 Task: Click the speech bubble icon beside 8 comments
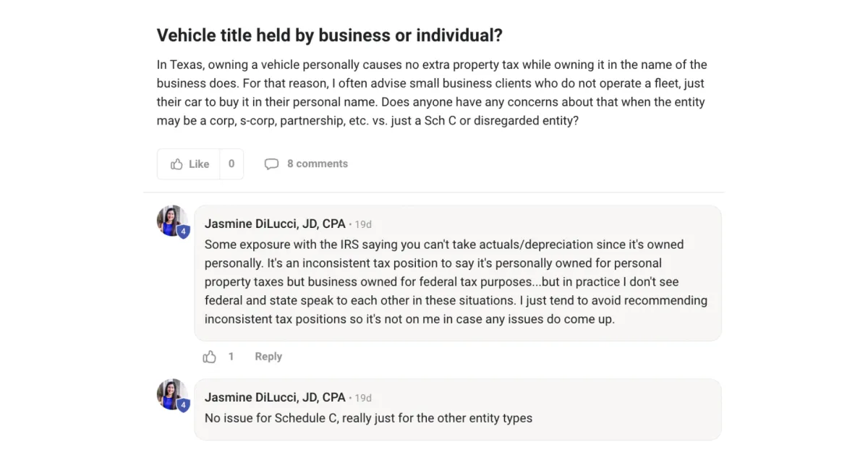[x=271, y=164]
